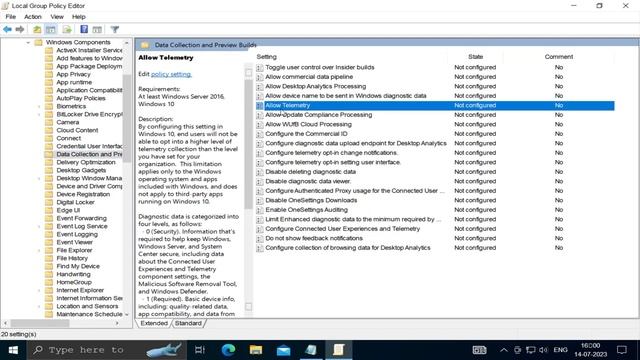The height and width of the screenshot is (360, 640).
Task: Switch to the Extended tab
Action: tap(154, 323)
